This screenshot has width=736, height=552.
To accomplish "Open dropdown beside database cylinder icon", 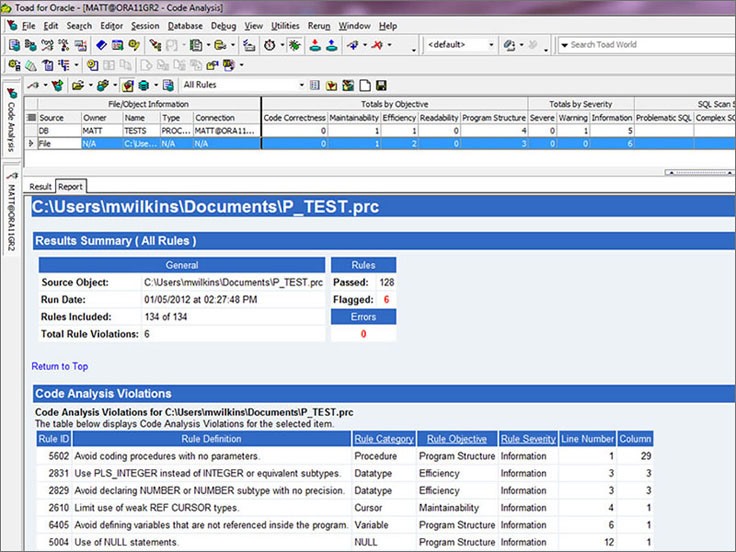I will [x=156, y=85].
